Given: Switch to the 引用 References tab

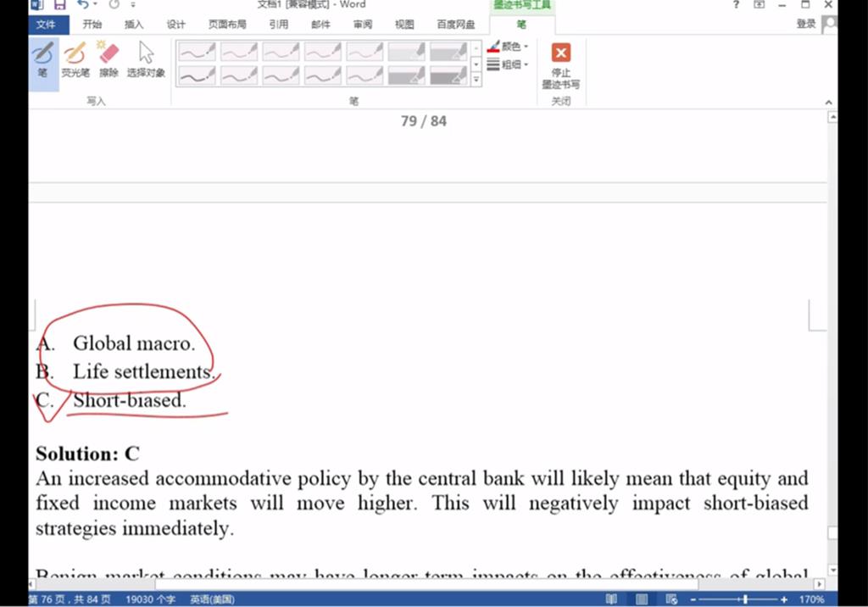Looking at the screenshot, I should pos(278,25).
